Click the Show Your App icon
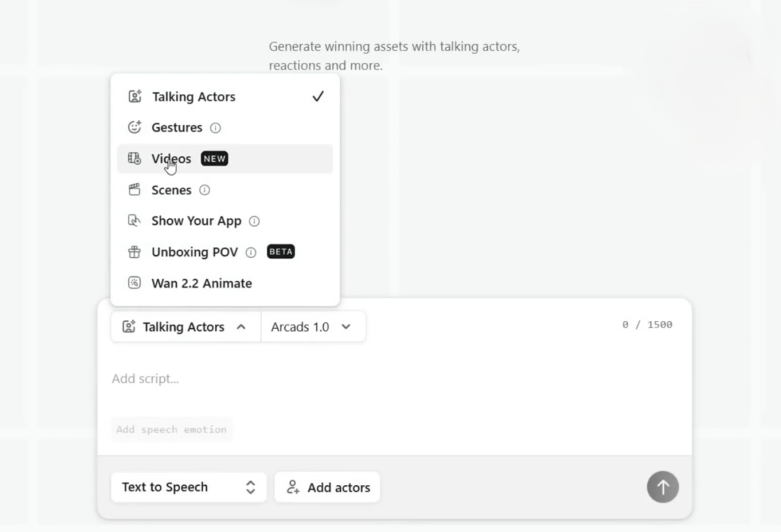The image size is (781, 532). click(135, 221)
